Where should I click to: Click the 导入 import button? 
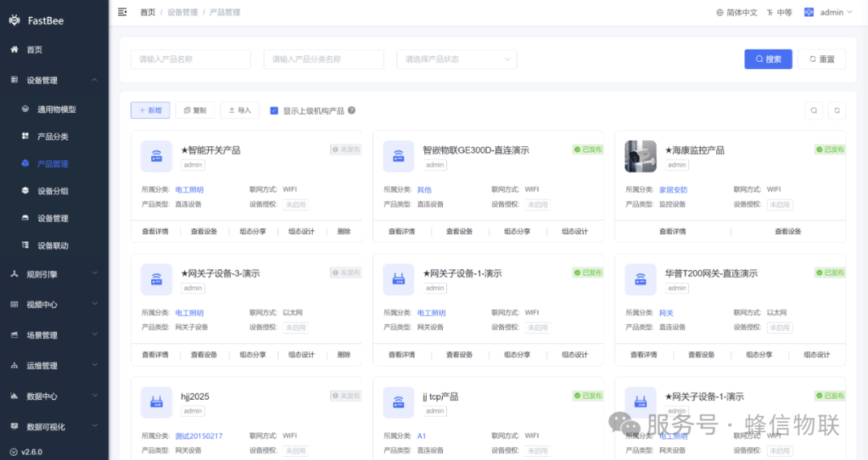(240, 110)
